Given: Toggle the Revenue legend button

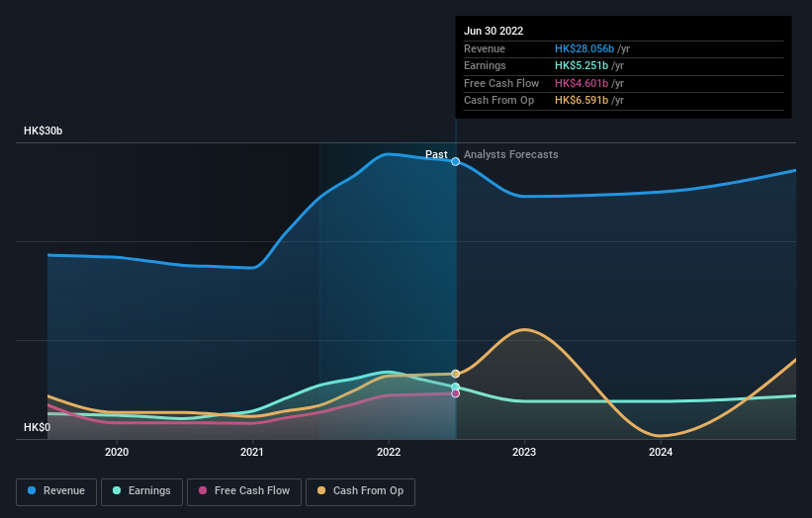Looking at the screenshot, I should coord(56,491).
